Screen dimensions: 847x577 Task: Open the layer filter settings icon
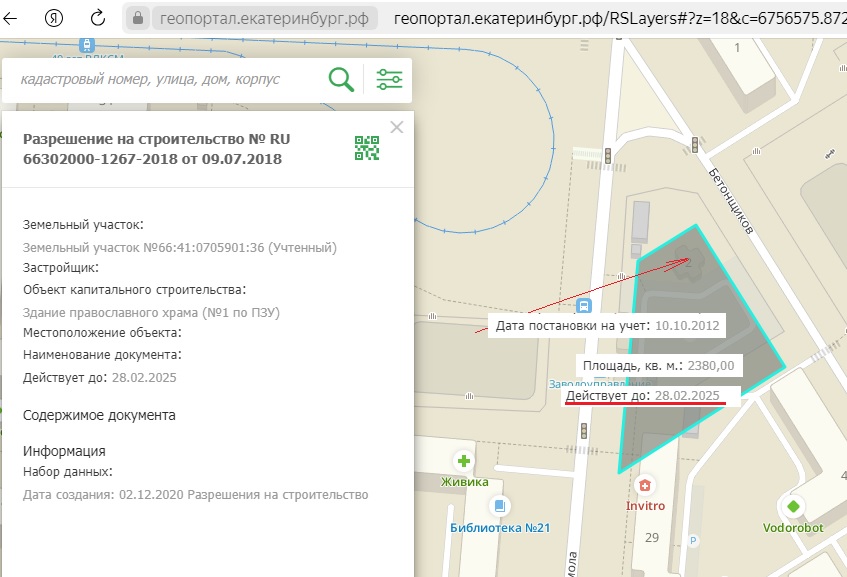[389, 80]
